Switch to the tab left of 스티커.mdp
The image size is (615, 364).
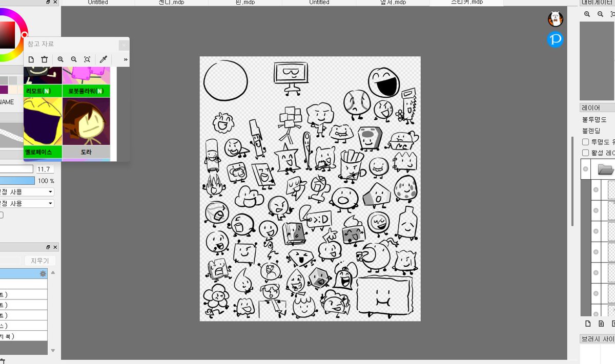tap(393, 3)
